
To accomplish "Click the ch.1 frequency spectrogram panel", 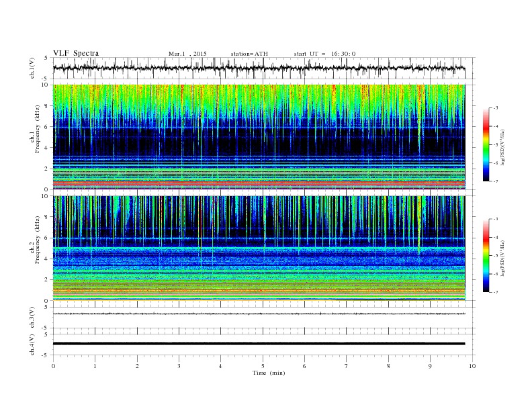I will (x=259, y=137).
